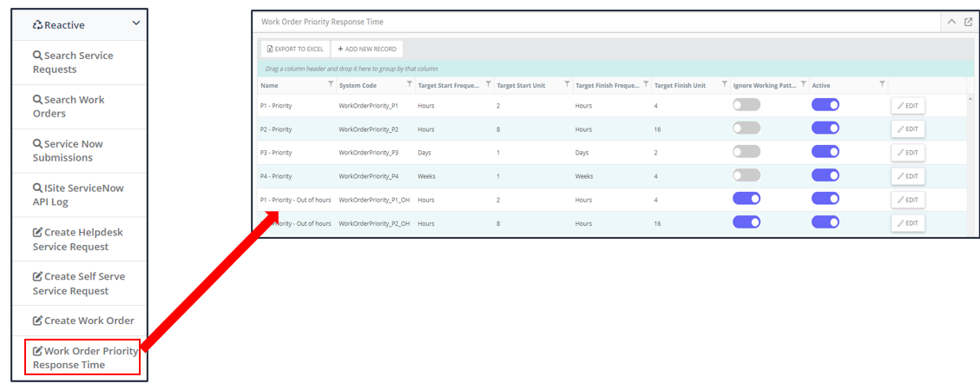Click Add New Record button
Screen dimensions: 980x390
[x=367, y=49]
